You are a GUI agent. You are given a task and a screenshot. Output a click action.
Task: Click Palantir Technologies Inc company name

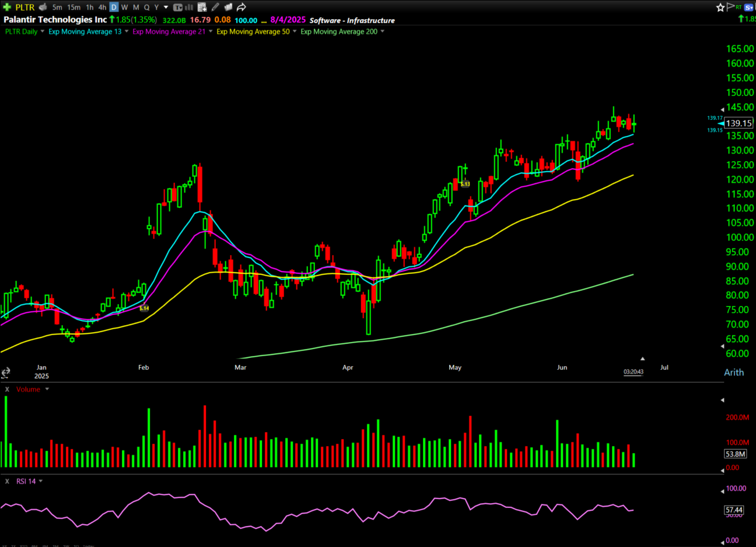[55, 19]
